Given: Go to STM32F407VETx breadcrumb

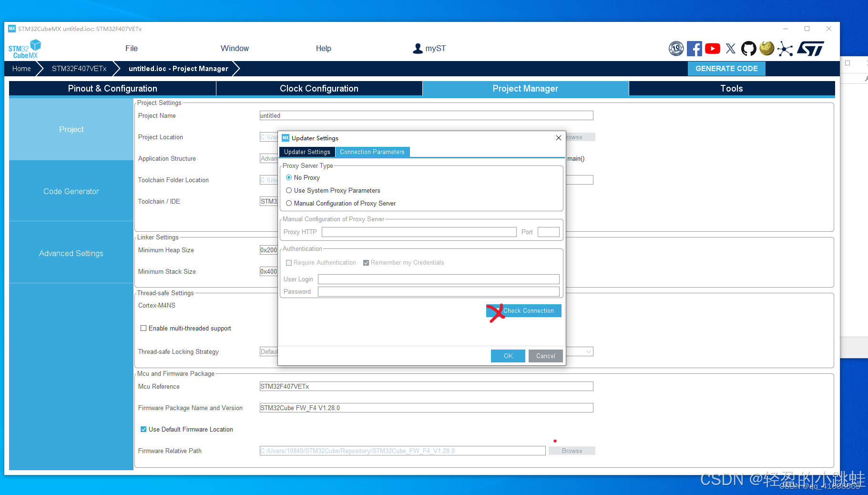Looking at the screenshot, I should pyautogui.click(x=79, y=69).
